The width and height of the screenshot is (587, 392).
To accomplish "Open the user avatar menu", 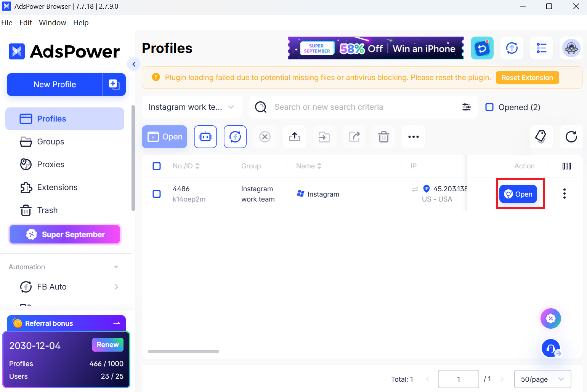I will [571, 48].
